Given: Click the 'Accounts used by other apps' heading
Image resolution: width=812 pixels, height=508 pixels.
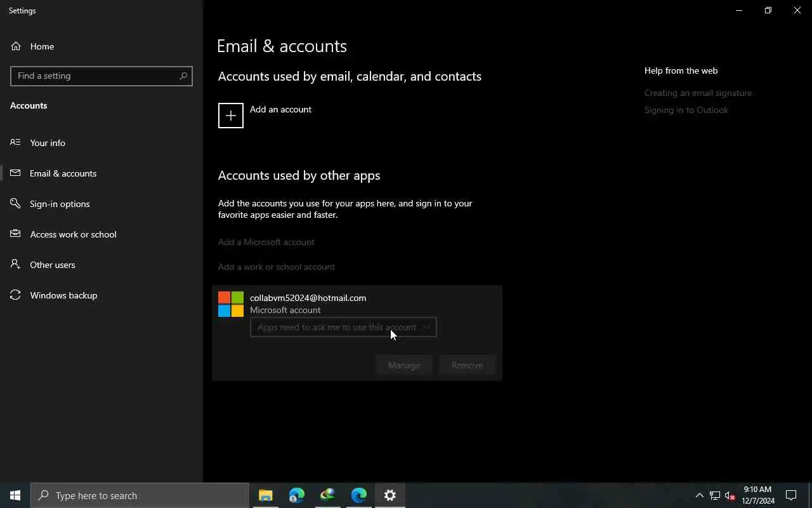Looking at the screenshot, I should point(299,175).
